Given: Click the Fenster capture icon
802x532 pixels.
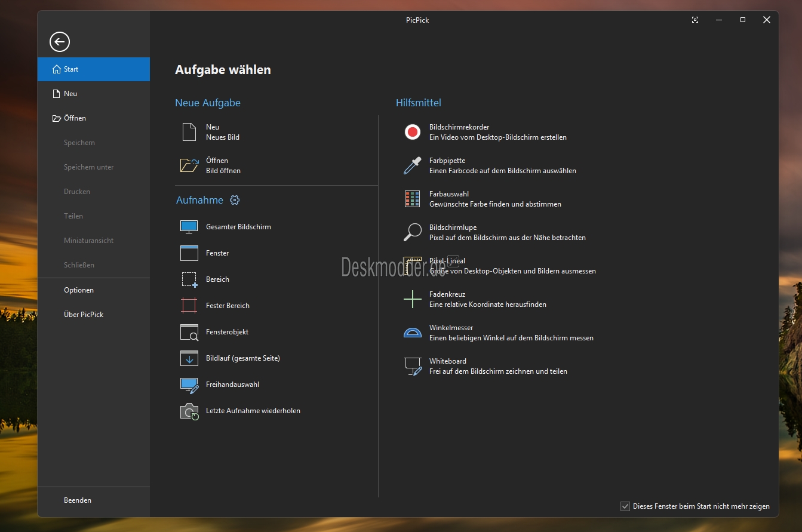Looking at the screenshot, I should (x=189, y=253).
